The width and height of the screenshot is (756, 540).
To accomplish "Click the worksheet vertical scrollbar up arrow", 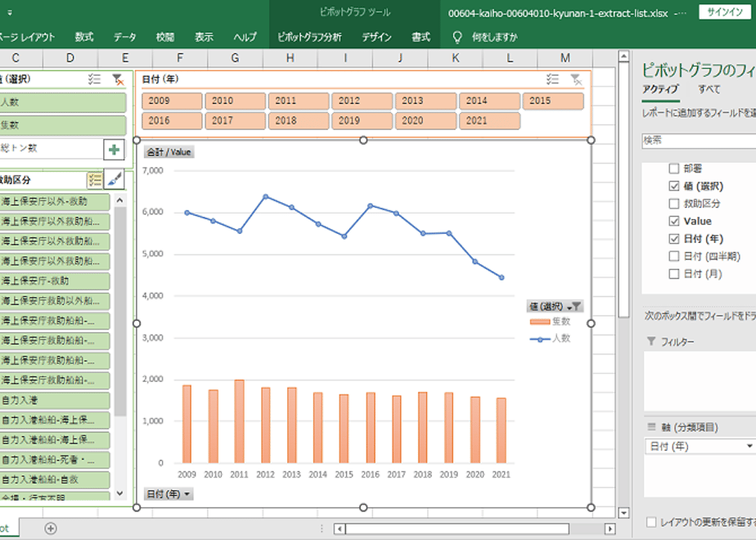I will tap(623, 56).
